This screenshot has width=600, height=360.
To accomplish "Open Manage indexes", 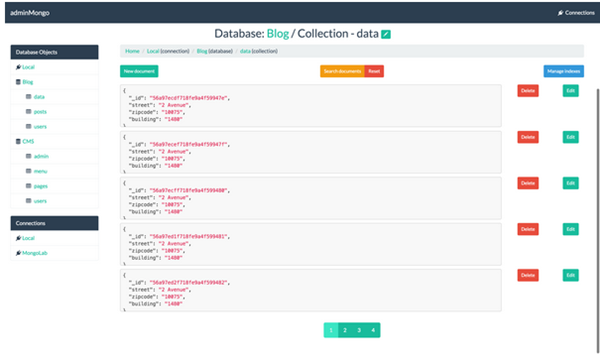I will [564, 71].
